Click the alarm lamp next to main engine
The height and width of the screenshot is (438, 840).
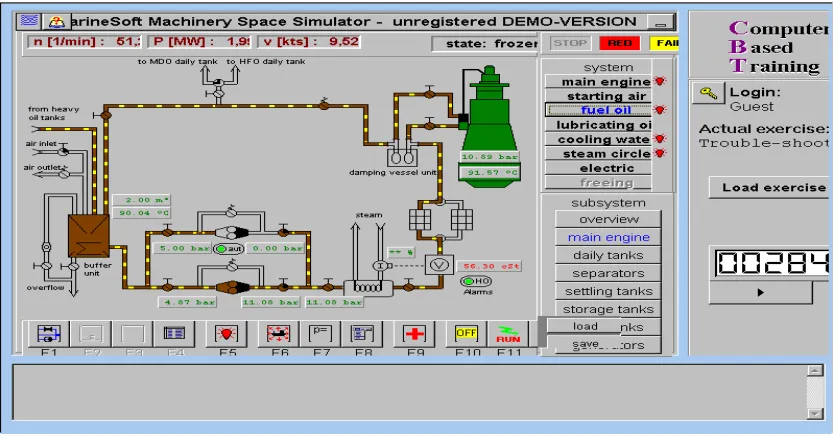[x=660, y=81]
